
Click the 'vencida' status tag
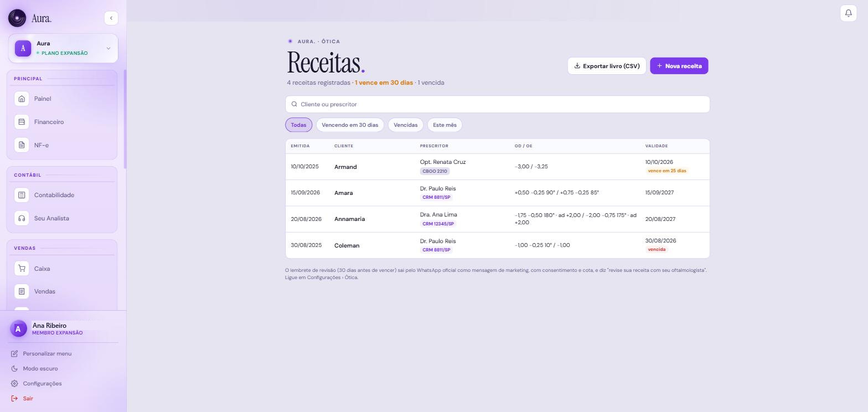point(657,249)
